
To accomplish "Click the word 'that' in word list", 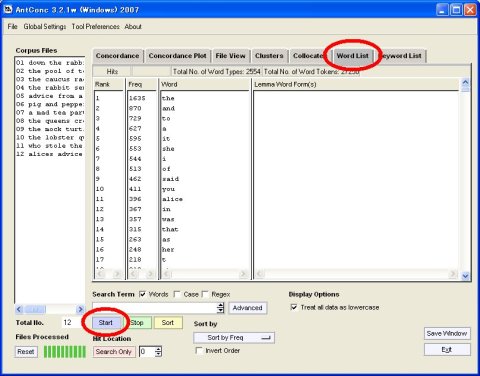I will tap(170, 229).
